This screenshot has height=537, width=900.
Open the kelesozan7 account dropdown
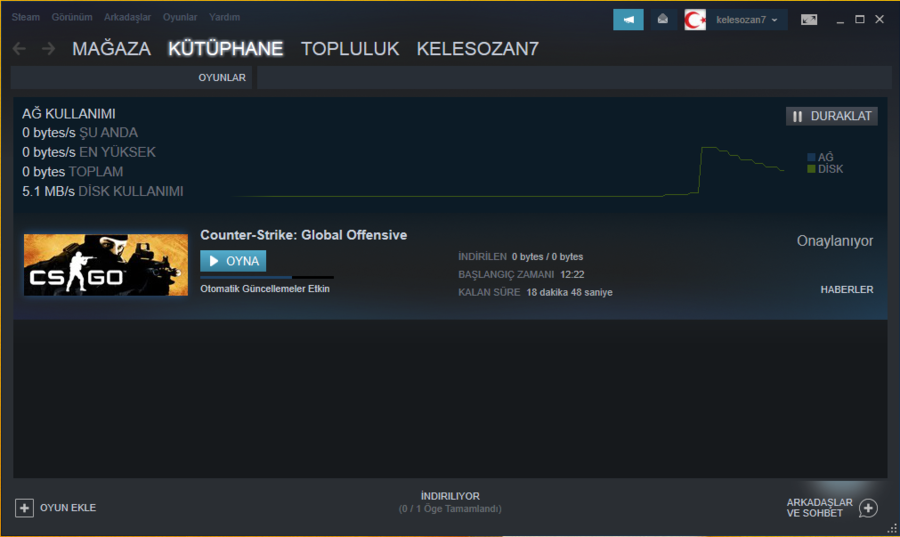(x=746, y=20)
